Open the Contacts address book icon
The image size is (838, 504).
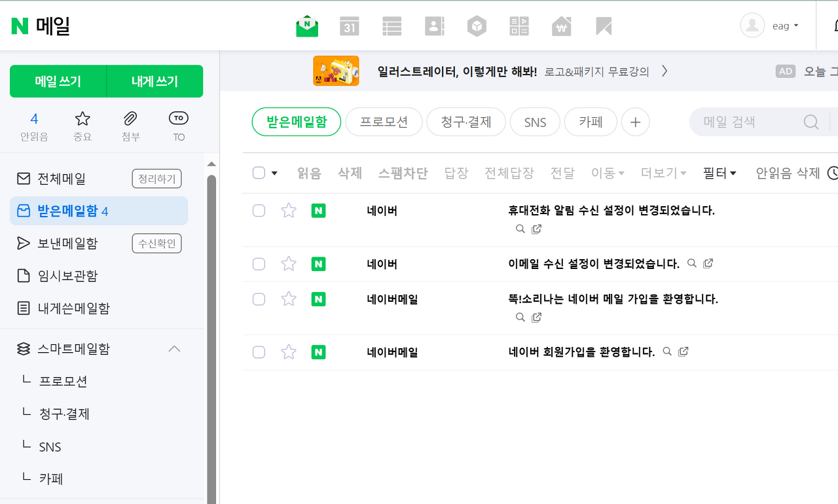434,26
